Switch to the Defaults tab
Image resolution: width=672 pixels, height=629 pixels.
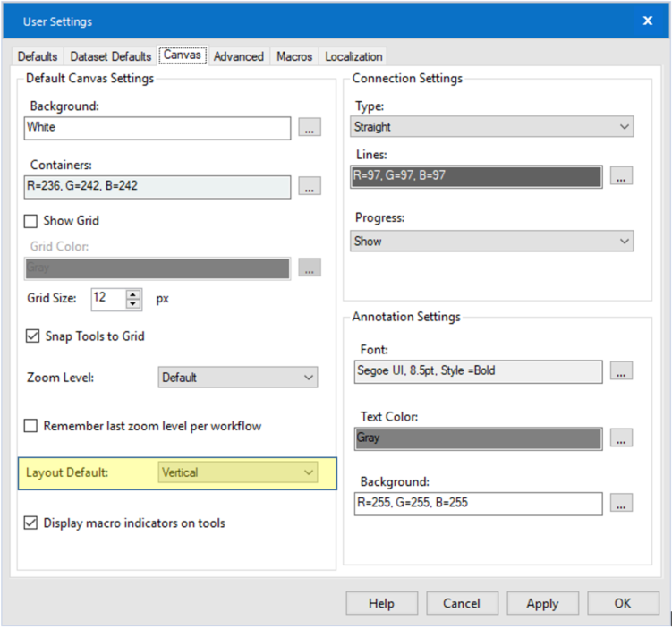[38, 56]
